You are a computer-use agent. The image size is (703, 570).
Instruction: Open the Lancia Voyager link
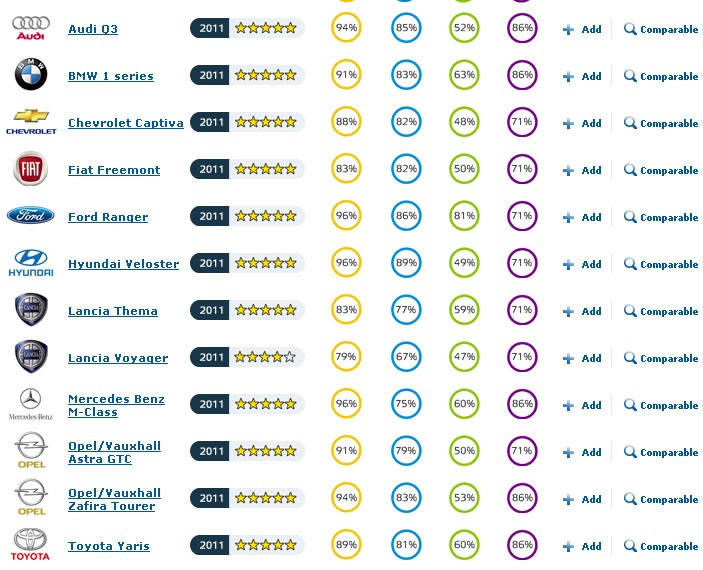click(118, 358)
